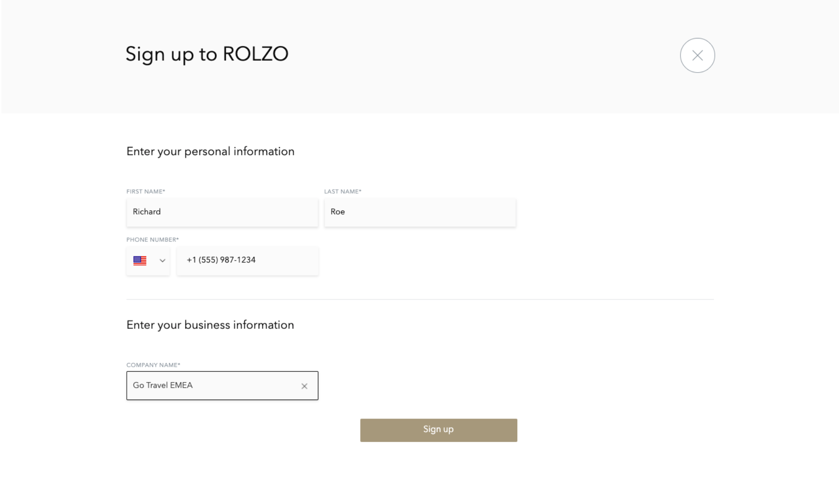Click the Enter your personal information header

210,151
